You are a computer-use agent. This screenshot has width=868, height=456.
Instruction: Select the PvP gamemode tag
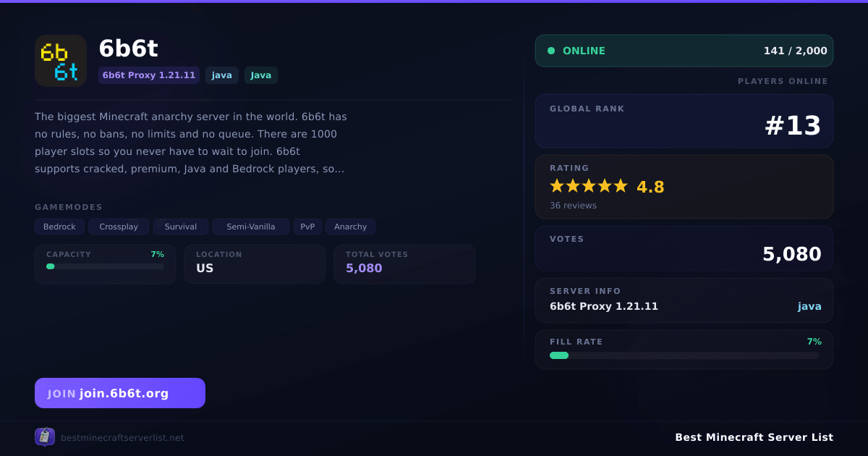[x=307, y=227]
